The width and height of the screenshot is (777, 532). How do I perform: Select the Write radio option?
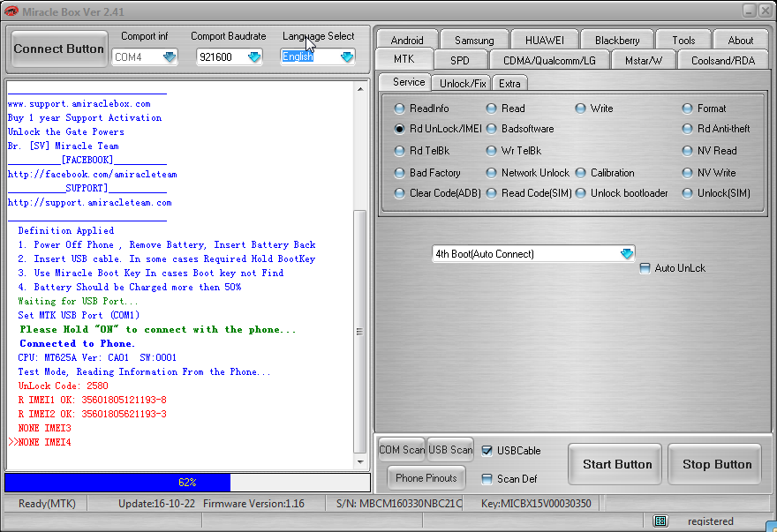pos(594,109)
